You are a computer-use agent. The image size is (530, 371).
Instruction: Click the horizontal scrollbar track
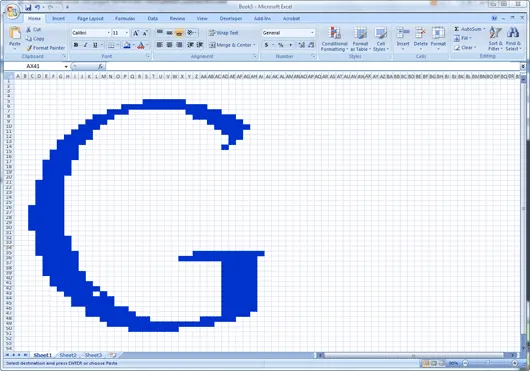pos(414,355)
